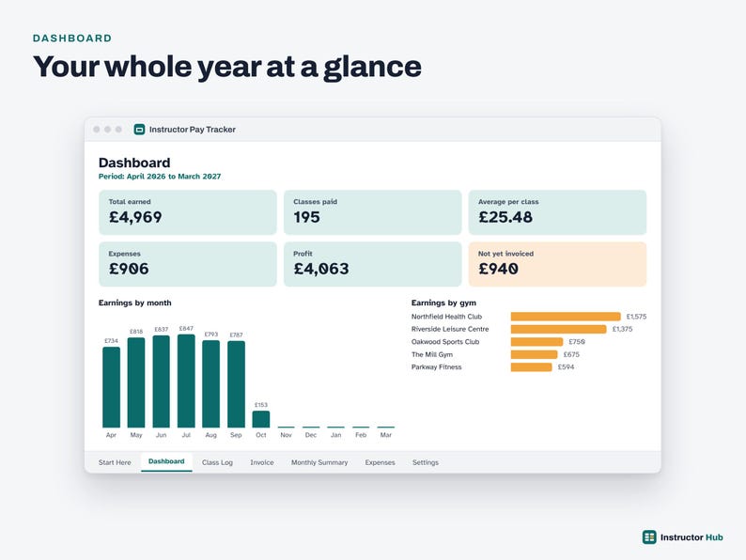This screenshot has height=560, width=746.
Task: Click the Sep earnings bar
Action: 236,384
